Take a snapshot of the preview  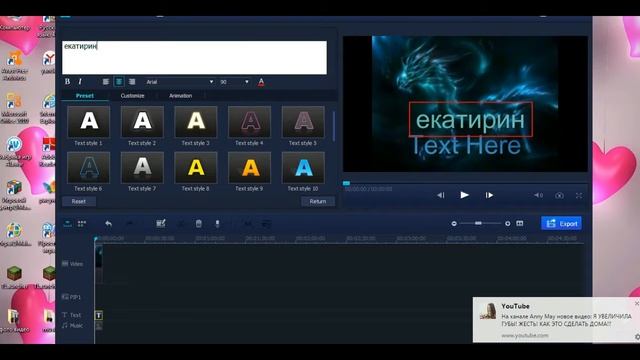pos(559,196)
